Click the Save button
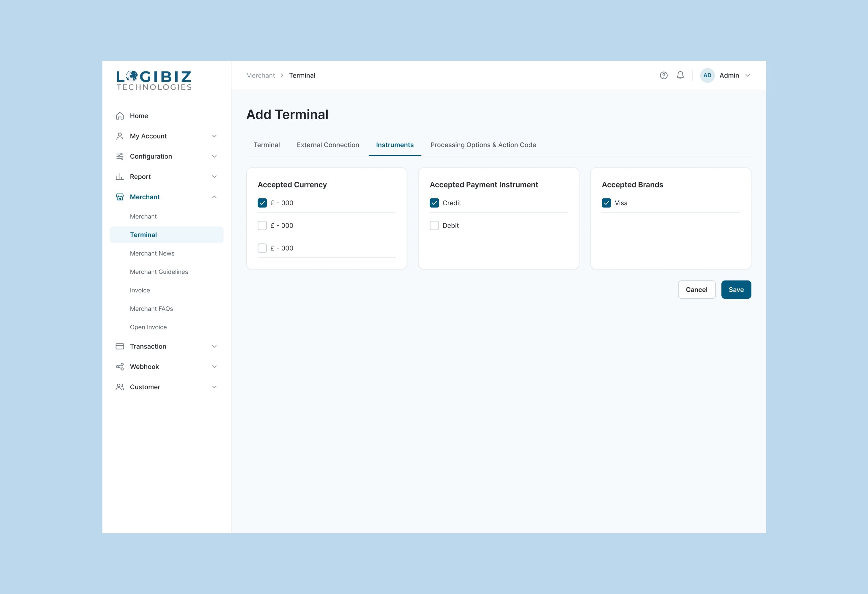 [736, 290]
